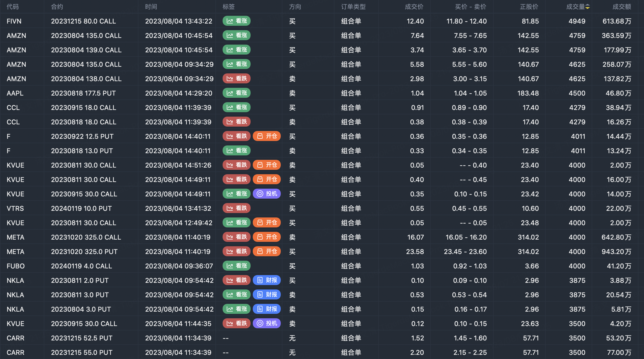
Task: Click the 订单类型 column header
Action: pos(353,7)
